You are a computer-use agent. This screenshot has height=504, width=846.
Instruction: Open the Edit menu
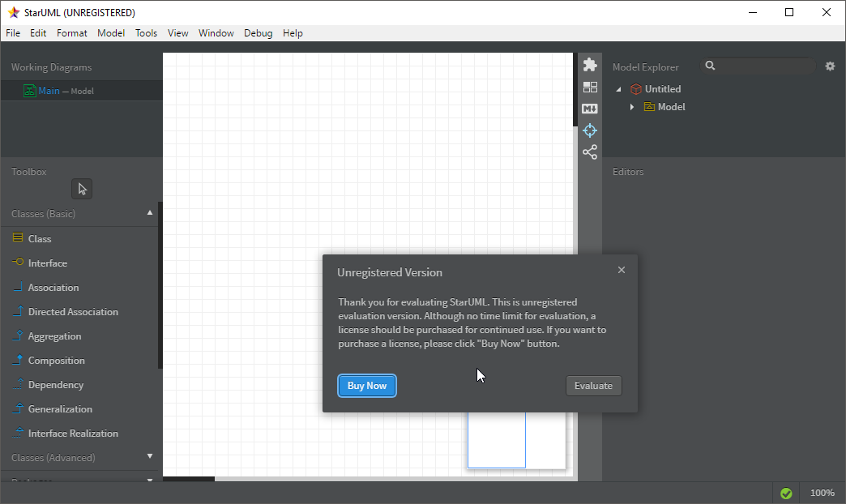(38, 33)
